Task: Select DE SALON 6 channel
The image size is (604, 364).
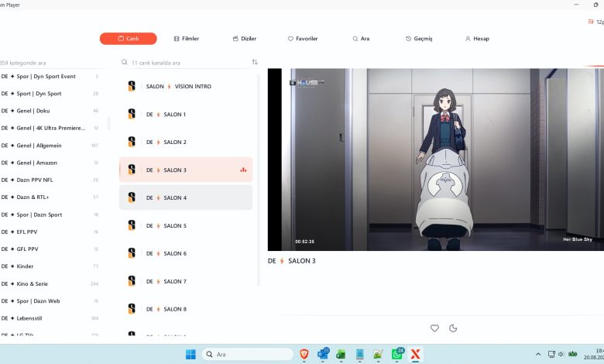Action: coord(186,253)
